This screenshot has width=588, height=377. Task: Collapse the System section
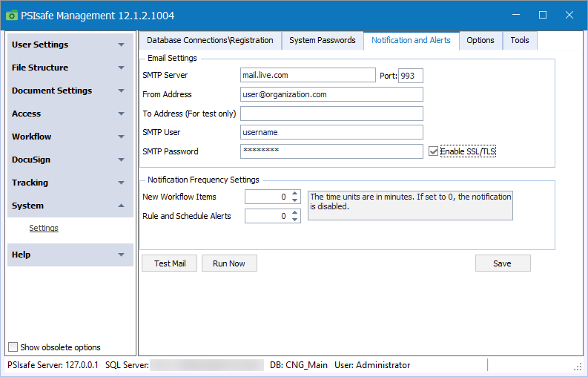[x=70, y=206]
